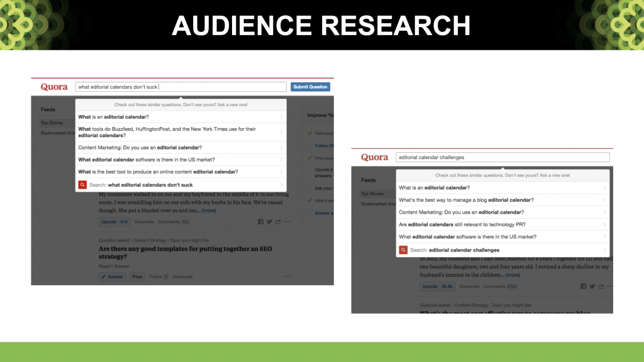Viewport: 644px width, 362px height.
Task: Click the search box containing "editorial calendar challenges"
Action: (502, 157)
